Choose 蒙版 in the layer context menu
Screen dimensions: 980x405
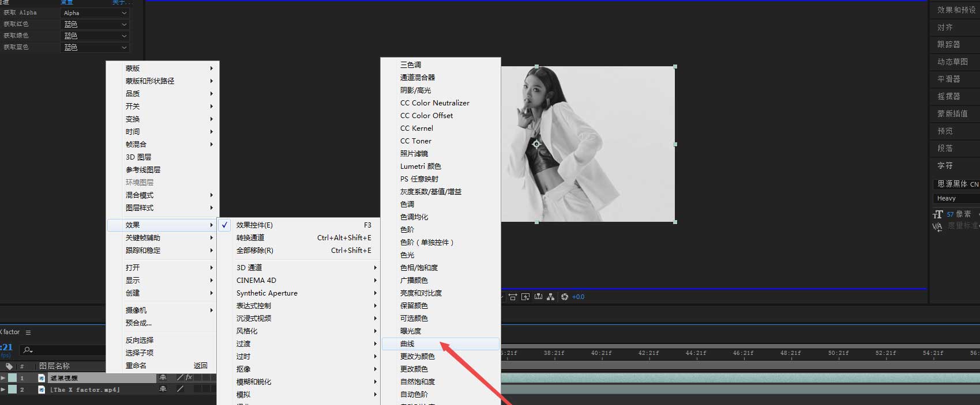tap(163, 69)
